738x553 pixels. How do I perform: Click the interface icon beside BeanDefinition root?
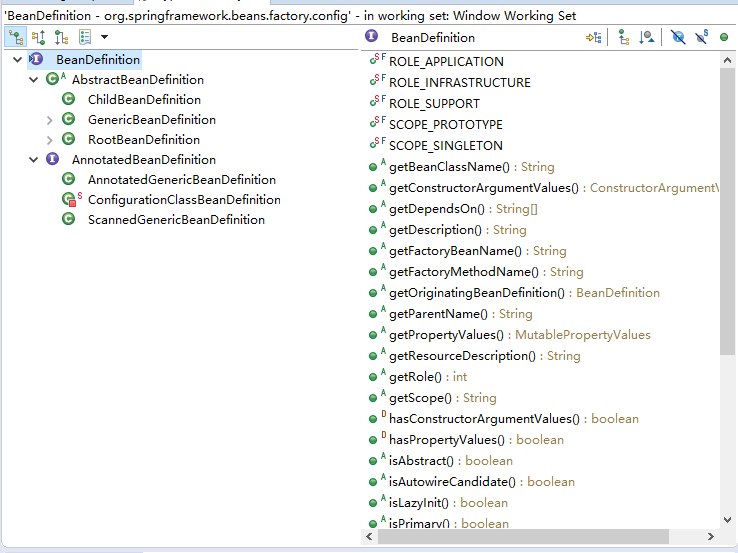click(36, 59)
